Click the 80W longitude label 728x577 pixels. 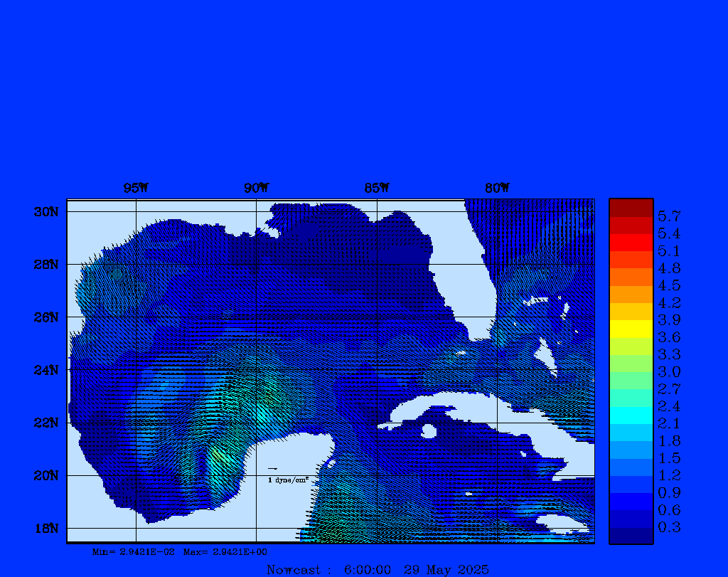coord(497,188)
